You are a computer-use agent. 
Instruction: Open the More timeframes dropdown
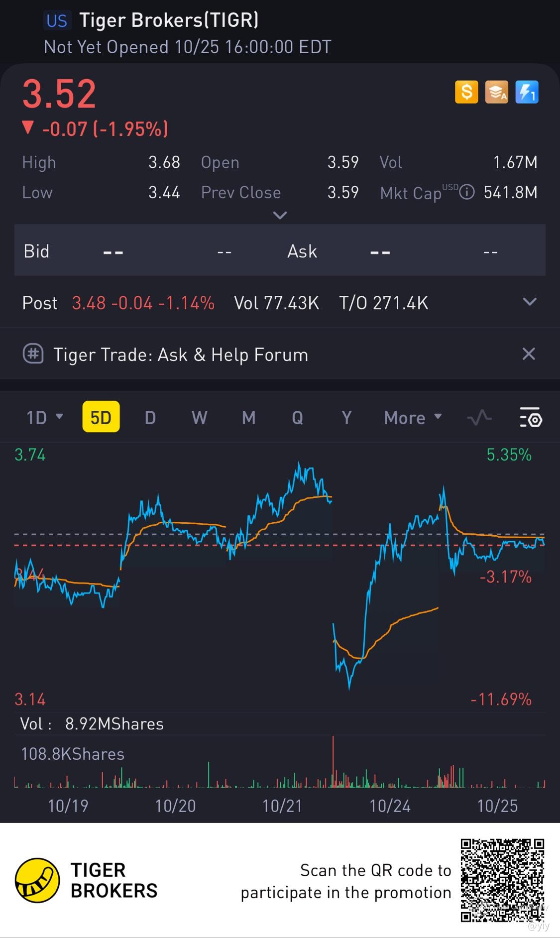point(413,418)
